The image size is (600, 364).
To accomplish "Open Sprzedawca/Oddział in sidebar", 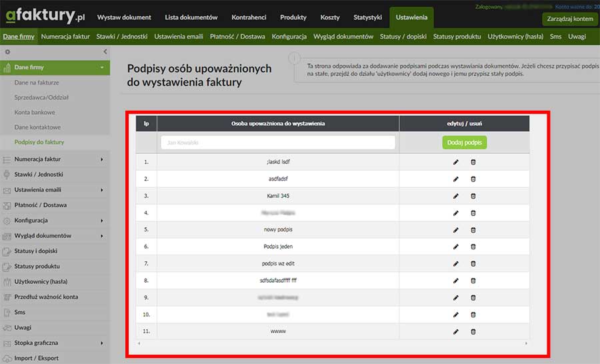I will [x=41, y=97].
